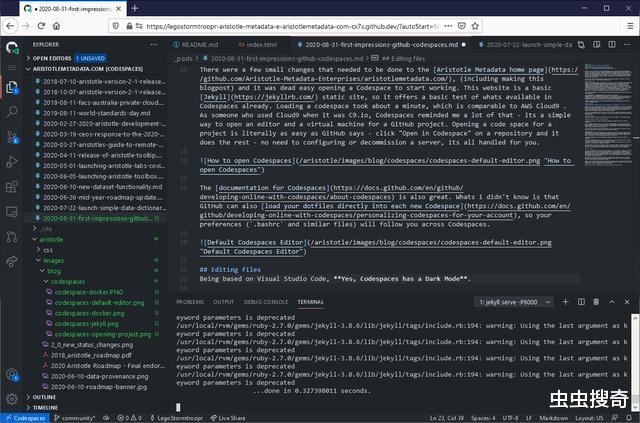Viewport: 640px width, 423px height.
Task: Open the Live Share view in activity bar
Action: tap(12, 262)
